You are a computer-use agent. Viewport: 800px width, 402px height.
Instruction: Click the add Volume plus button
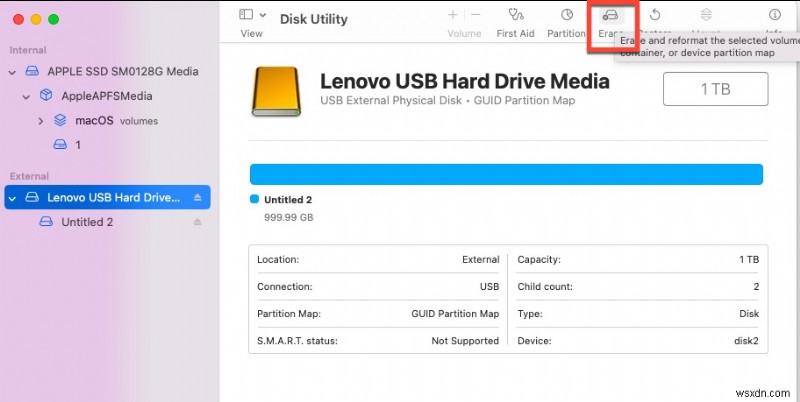pos(453,15)
